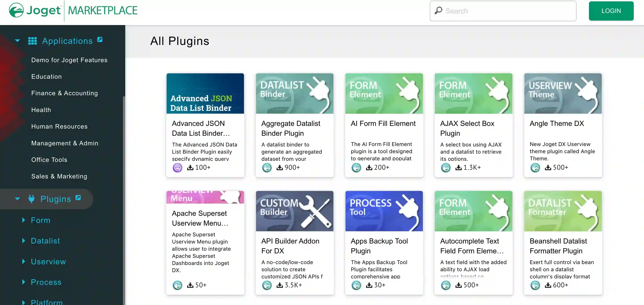Click Beanshell Datalist Formatter download icon

[548, 285]
